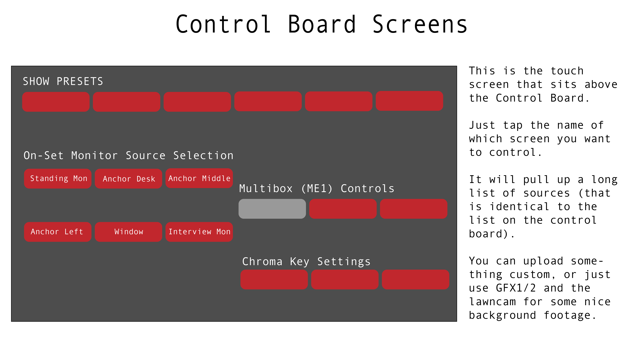Tap the Window monitor button
Image resolution: width=644 pixels, height=362 pixels.
pyautogui.click(x=128, y=232)
